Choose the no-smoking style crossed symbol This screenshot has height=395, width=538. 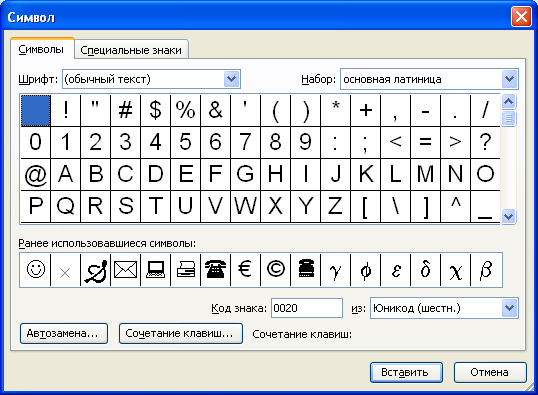click(x=95, y=270)
